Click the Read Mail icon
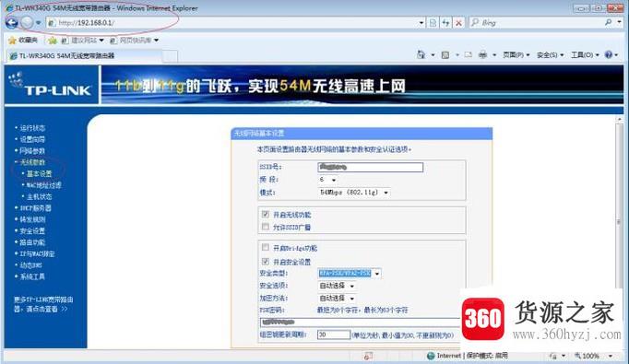The image size is (629, 364). point(469,55)
